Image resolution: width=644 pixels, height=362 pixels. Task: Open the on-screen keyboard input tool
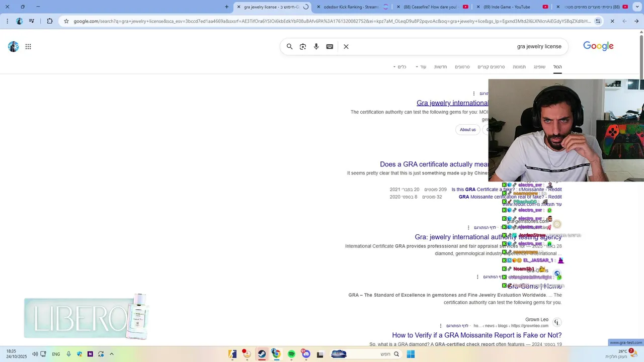[330, 46]
